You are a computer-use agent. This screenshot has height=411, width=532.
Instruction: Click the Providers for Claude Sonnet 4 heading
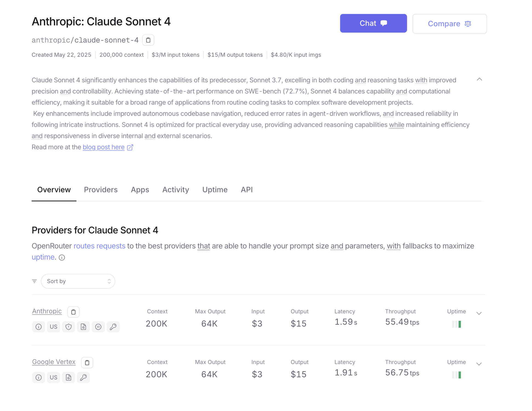[95, 230]
